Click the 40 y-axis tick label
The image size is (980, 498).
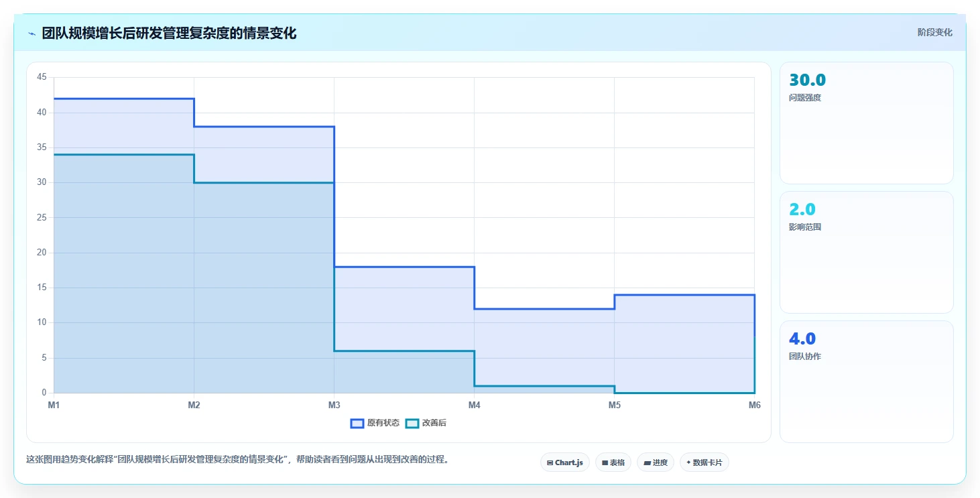pyautogui.click(x=42, y=112)
